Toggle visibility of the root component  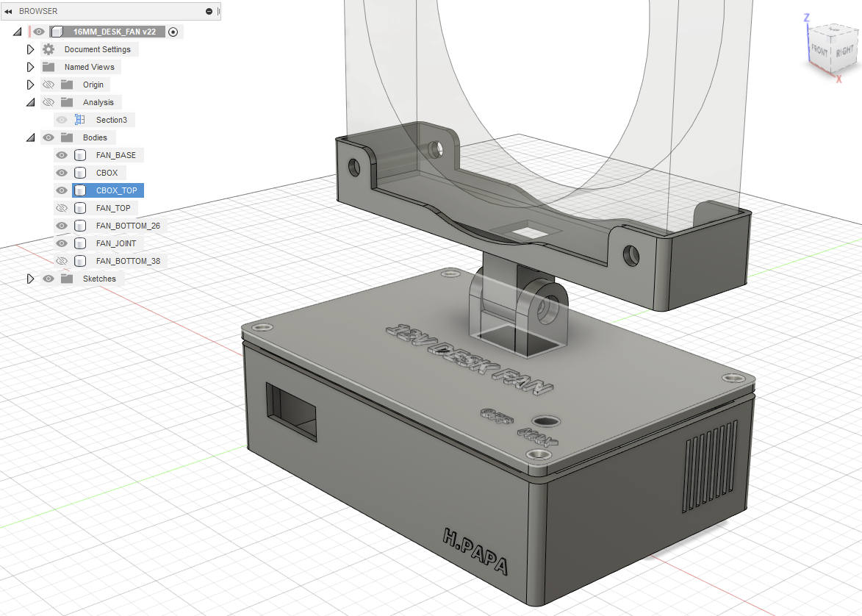click(x=38, y=32)
